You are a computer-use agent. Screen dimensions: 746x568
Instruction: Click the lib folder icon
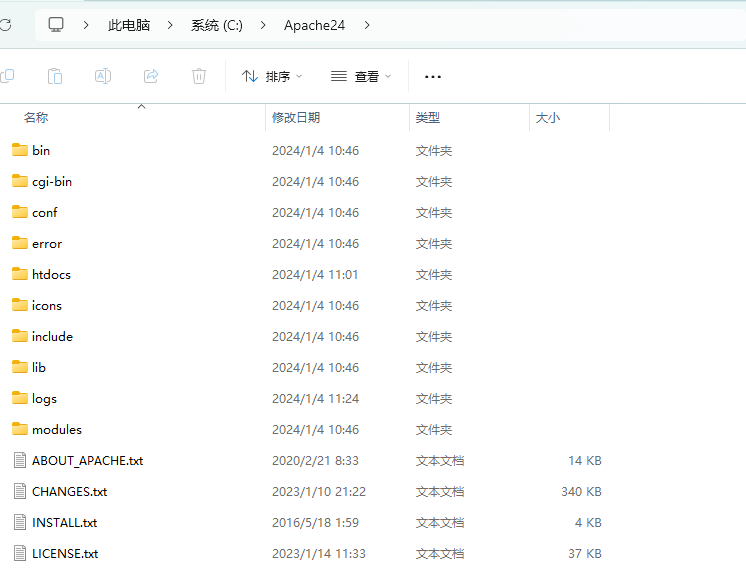tap(20, 367)
